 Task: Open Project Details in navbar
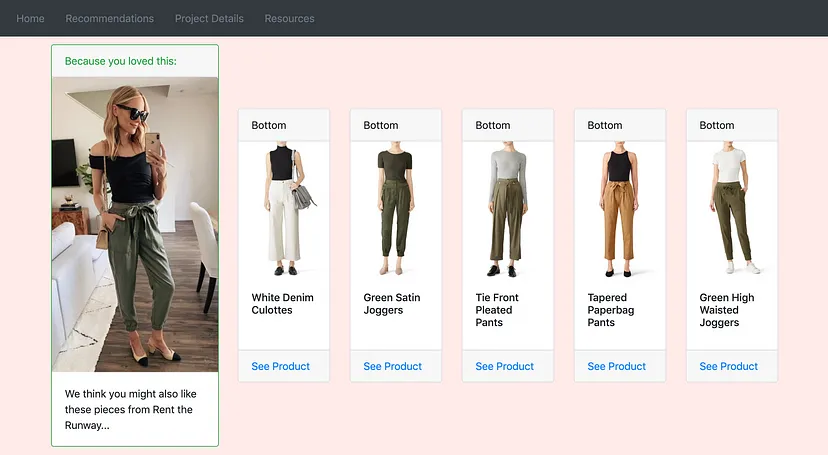[x=209, y=18]
